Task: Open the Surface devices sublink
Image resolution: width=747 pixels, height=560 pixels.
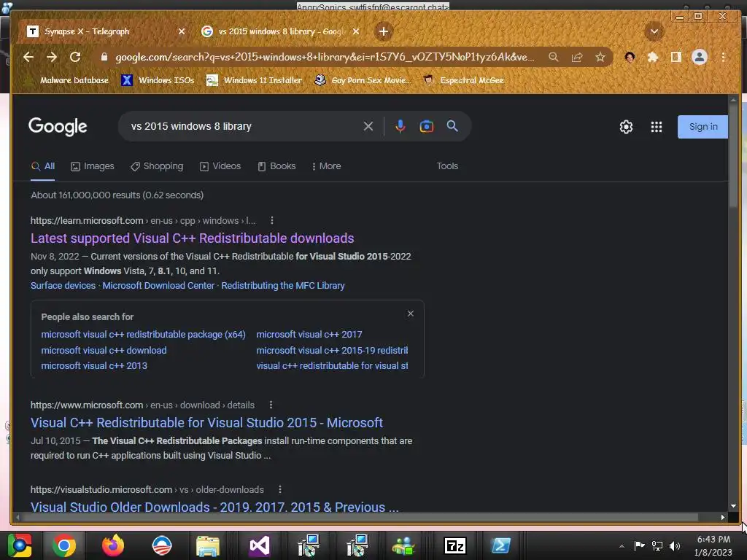Action: pyautogui.click(x=63, y=286)
